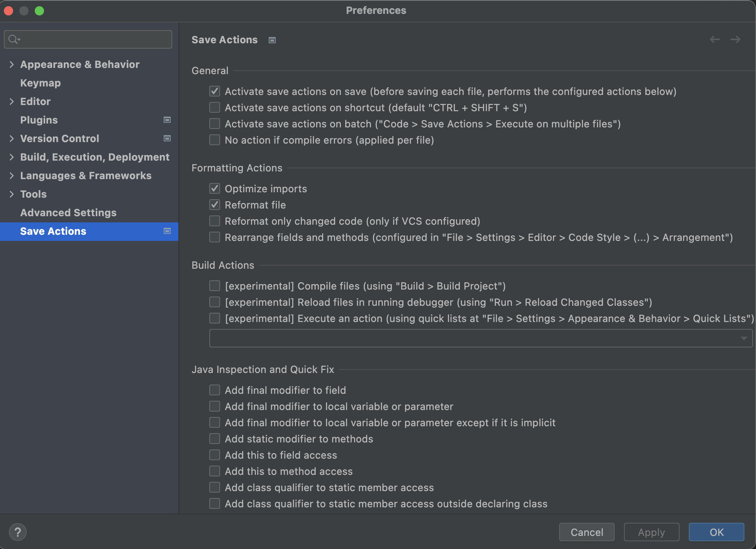
Task: Click the project-level icon next to the Save Actions header
Action: (272, 40)
